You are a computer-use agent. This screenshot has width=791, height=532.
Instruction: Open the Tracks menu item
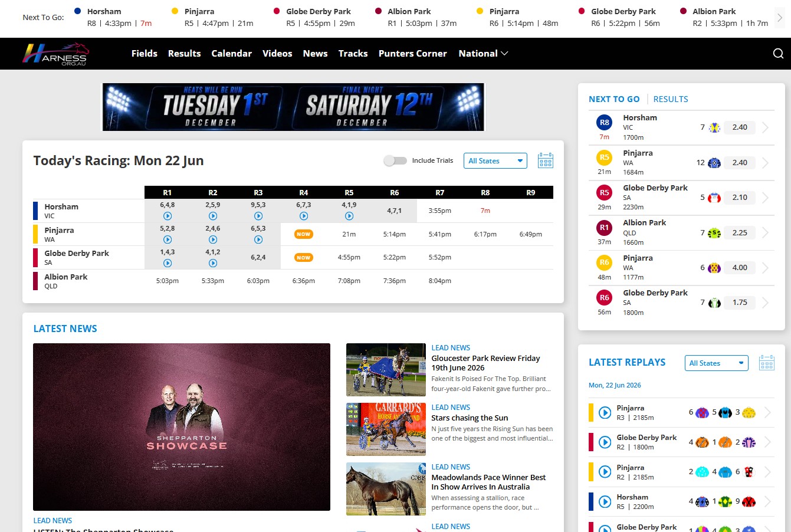tap(353, 54)
